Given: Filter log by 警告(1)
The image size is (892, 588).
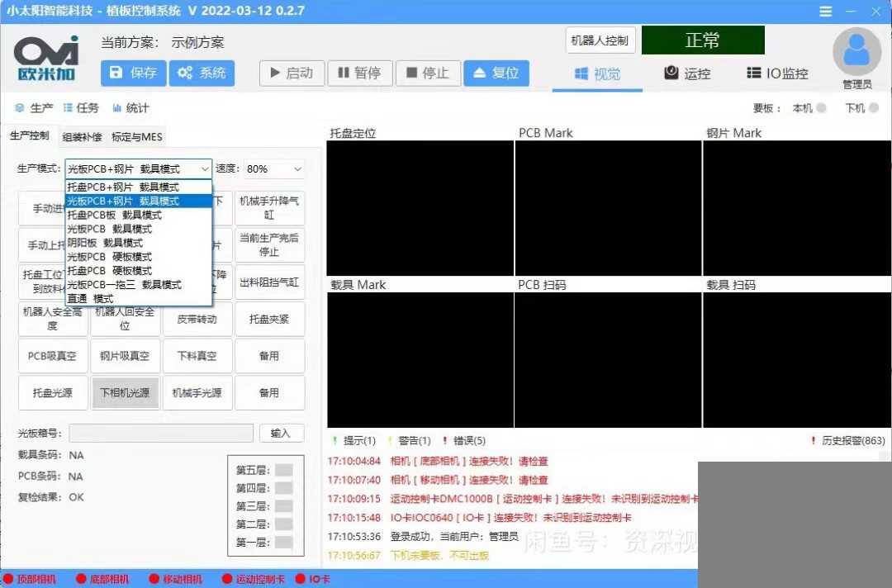Looking at the screenshot, I should click(x=409, y=441).
